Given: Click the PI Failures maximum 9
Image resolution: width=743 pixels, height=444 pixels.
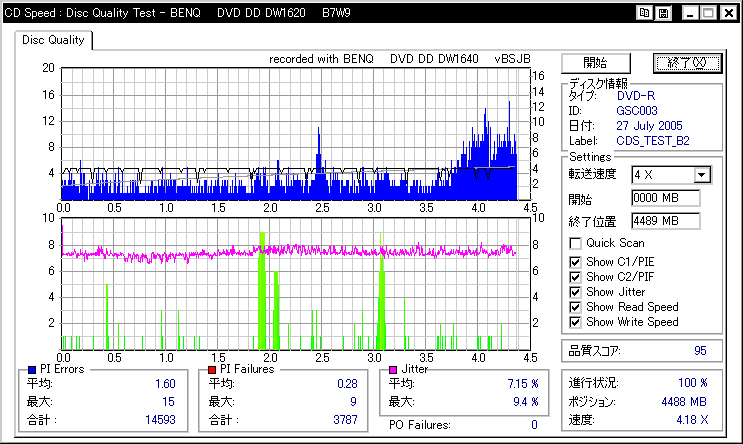Looking at the screenshot, I should [353, 402].
